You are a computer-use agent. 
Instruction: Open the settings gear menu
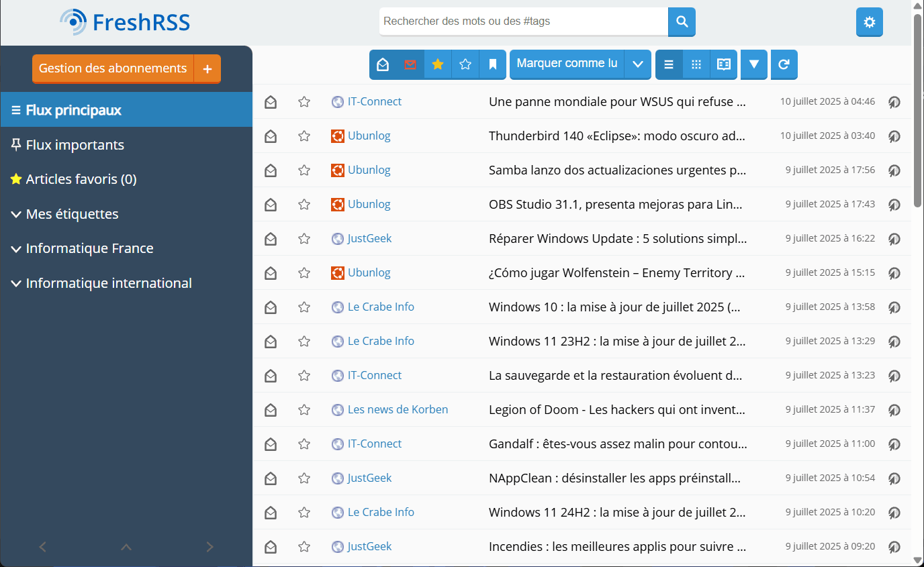pos(869,22)
